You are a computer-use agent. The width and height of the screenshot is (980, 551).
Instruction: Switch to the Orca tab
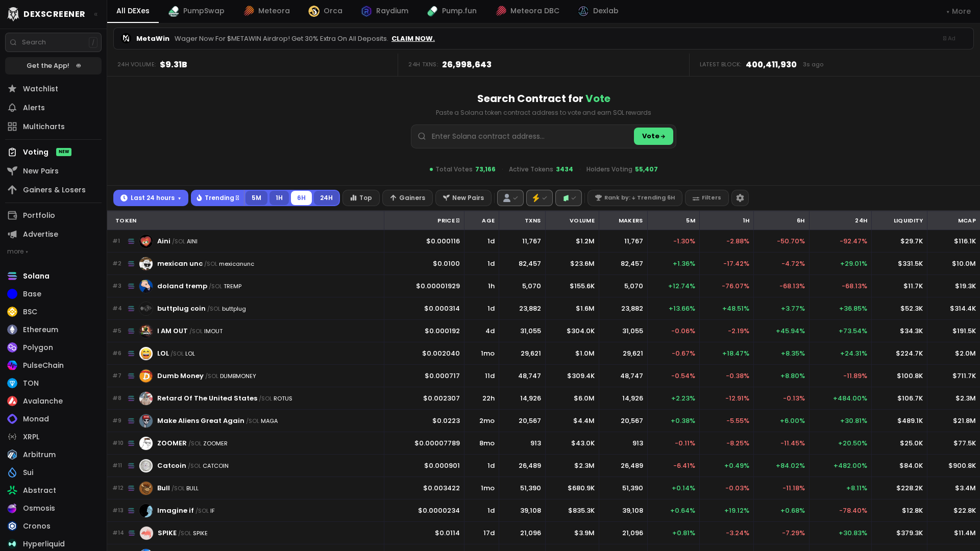click(326, 11)
